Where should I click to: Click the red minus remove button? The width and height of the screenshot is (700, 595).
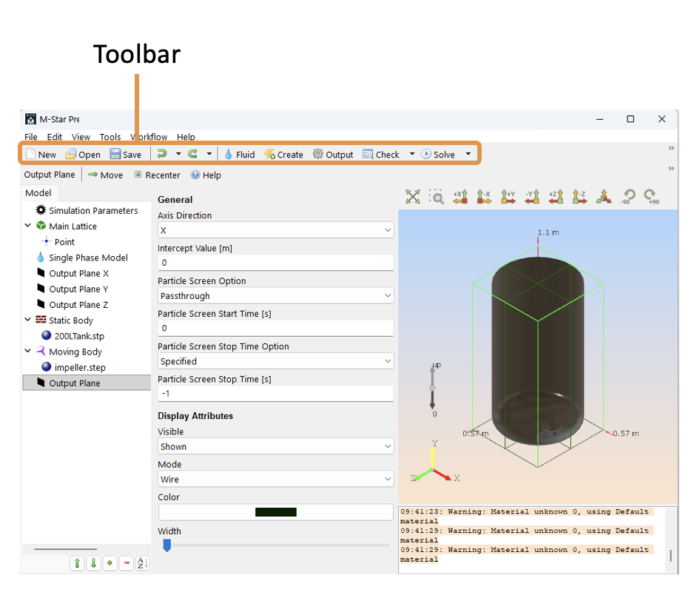tap(127, 563)
